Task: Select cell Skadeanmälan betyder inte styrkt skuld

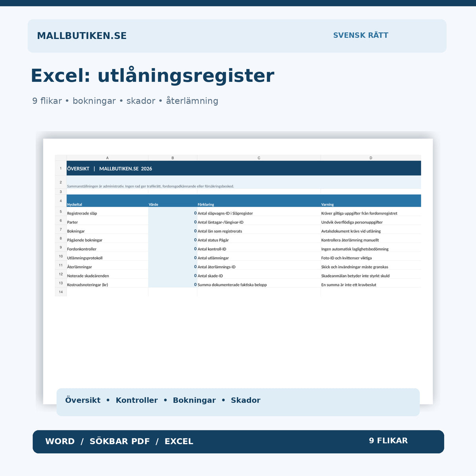Action: point(371,274)
